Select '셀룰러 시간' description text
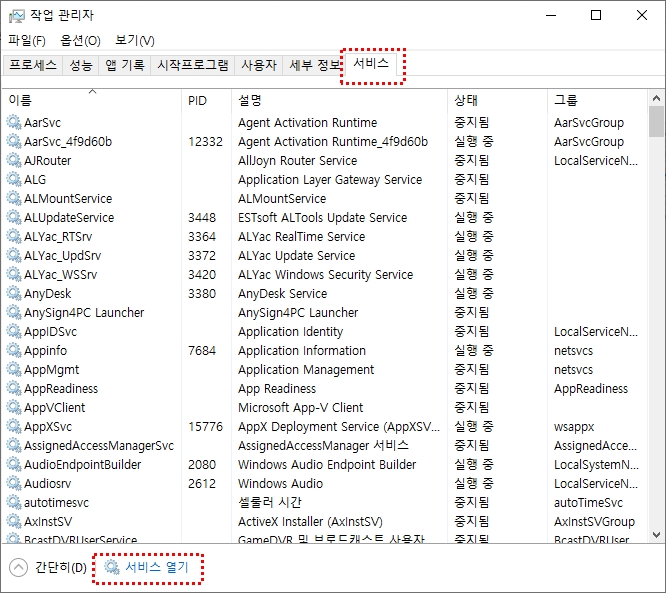Screen dimensions: 666x593 (270, 503)
